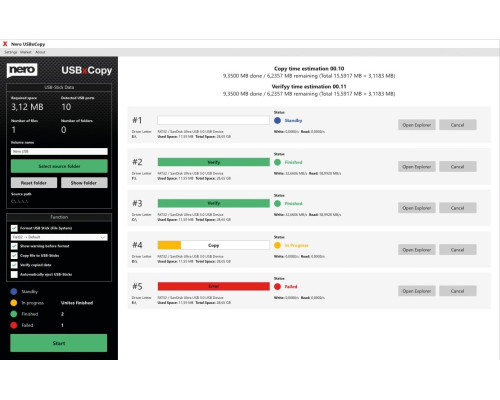
Task: Click the Verifyy time estimation 00.11 text
Action: tap(309, 87)
